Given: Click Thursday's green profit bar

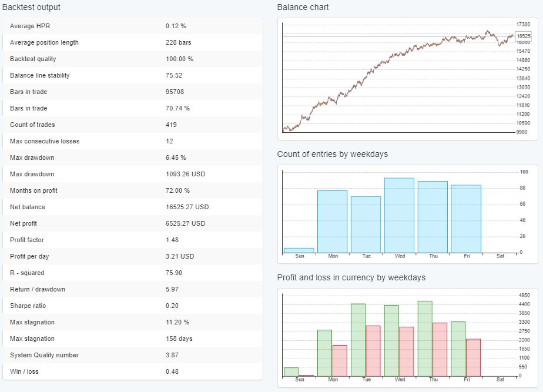Looking at the screenshot, I should [425, 339].
